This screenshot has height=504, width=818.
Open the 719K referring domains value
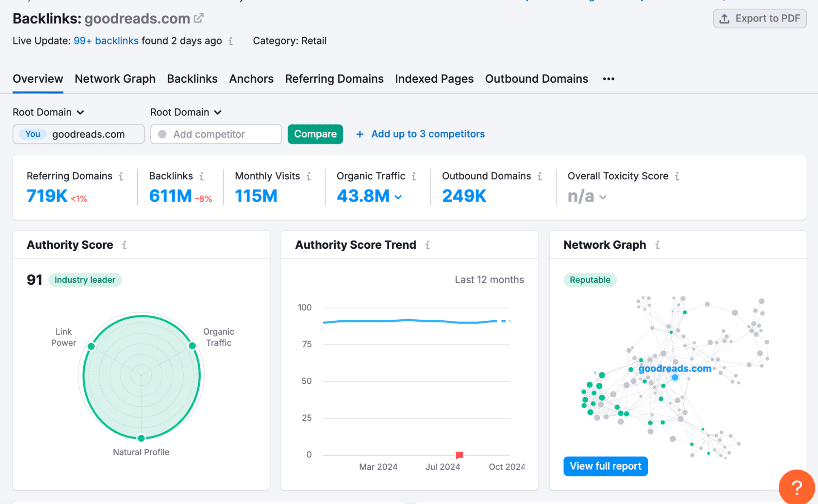pyautogui.click(x=47, y=196)
